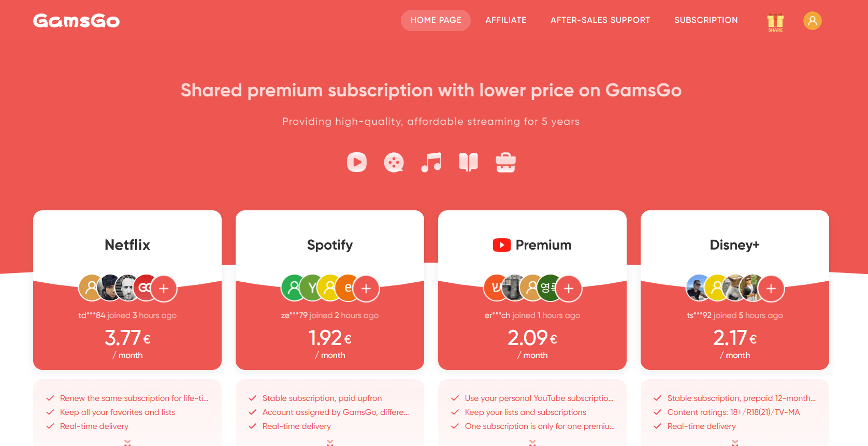Select the HOME PAGE tab
This screenshot has height=446, width=868.
(x=436, y=20)
